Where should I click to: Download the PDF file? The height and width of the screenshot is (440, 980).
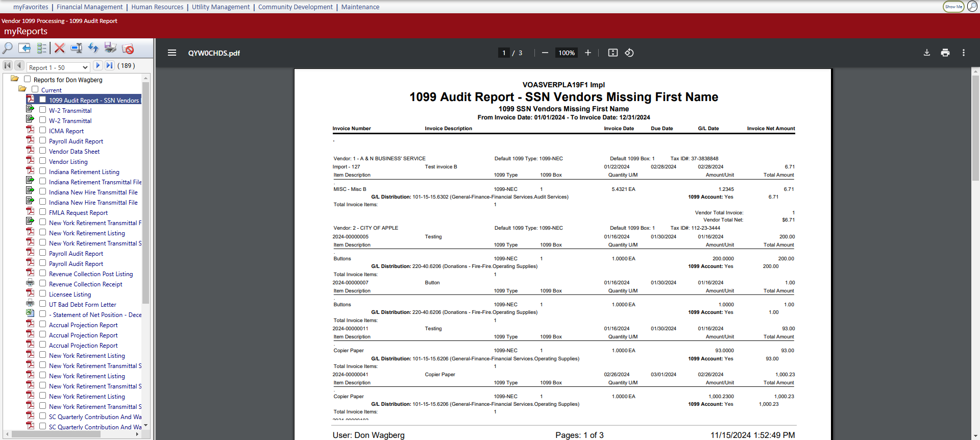click(927, 53)
